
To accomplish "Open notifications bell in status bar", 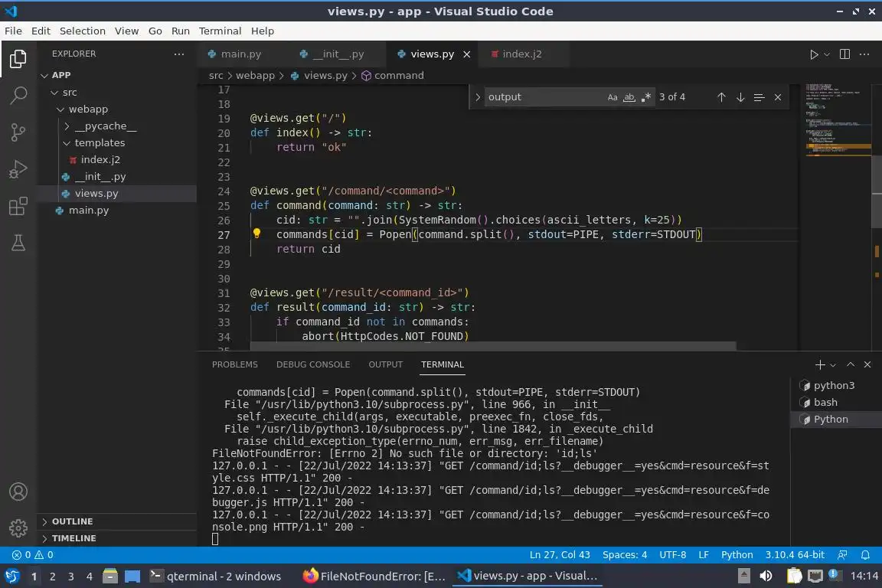I will [865, 555].
